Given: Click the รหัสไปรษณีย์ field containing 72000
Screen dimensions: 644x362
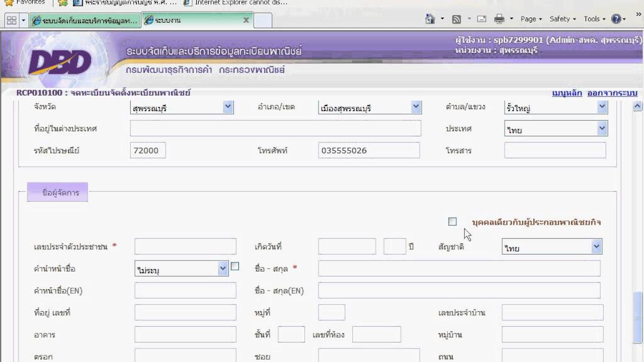Looking at the screenshot, I should tap(148, 150).
